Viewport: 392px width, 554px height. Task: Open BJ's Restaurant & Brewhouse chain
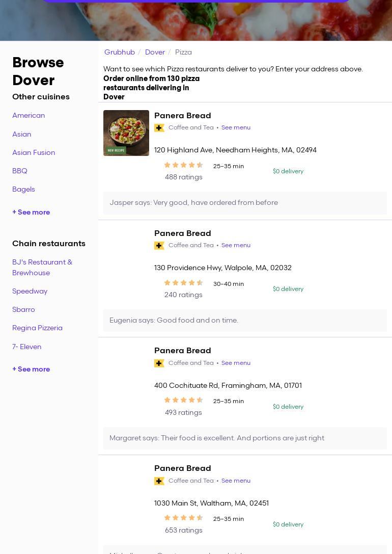click(x=42, y=268)
